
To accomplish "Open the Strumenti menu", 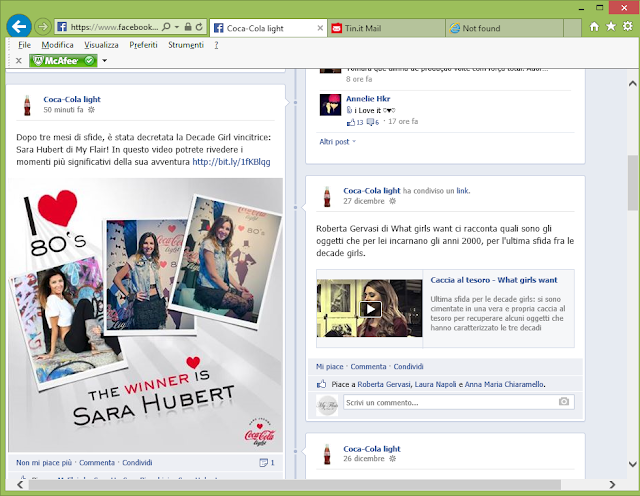I will pos(186,45).
